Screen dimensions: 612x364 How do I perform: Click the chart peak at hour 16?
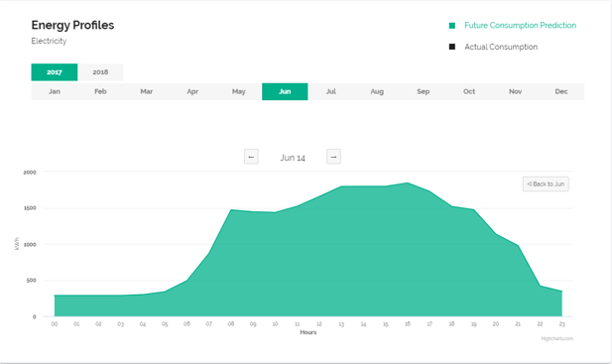(x=408, y=182)
